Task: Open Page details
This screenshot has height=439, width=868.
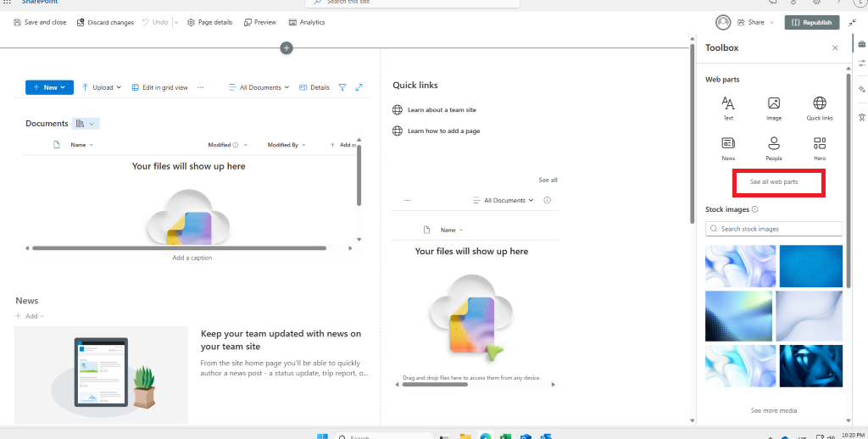Action: pos(210,22)
